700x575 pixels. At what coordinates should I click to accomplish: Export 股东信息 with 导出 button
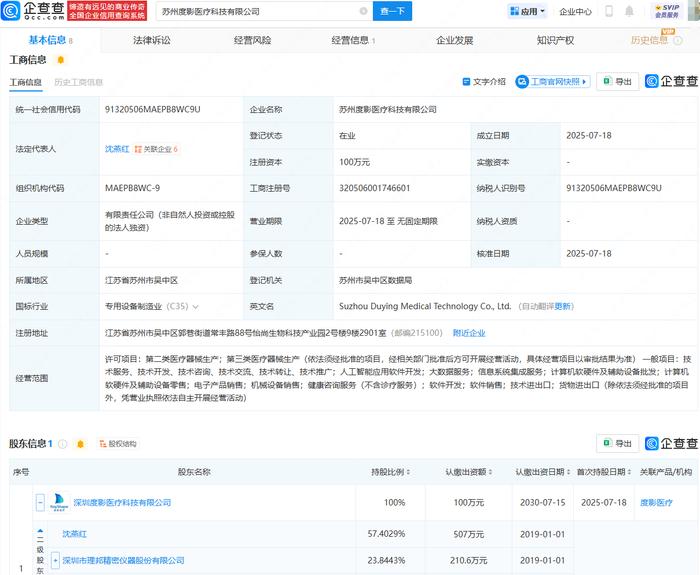pos(618,443)
